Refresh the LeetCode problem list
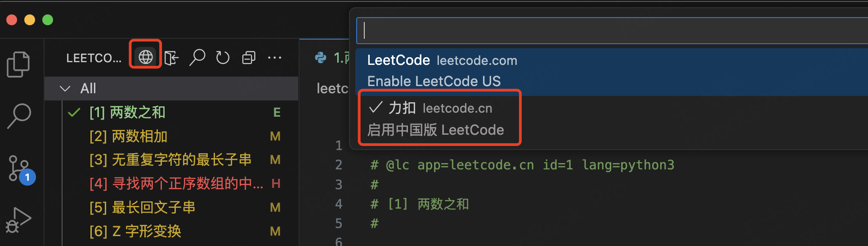 pyautogui.click(x=223, y=58)
